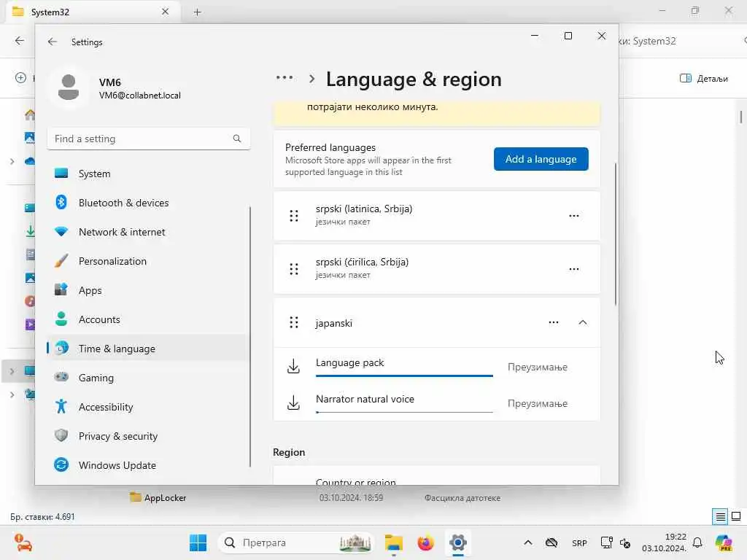Launch Firefox from taskbar
The width and height of the screenshot is (747, 560).
425,542
